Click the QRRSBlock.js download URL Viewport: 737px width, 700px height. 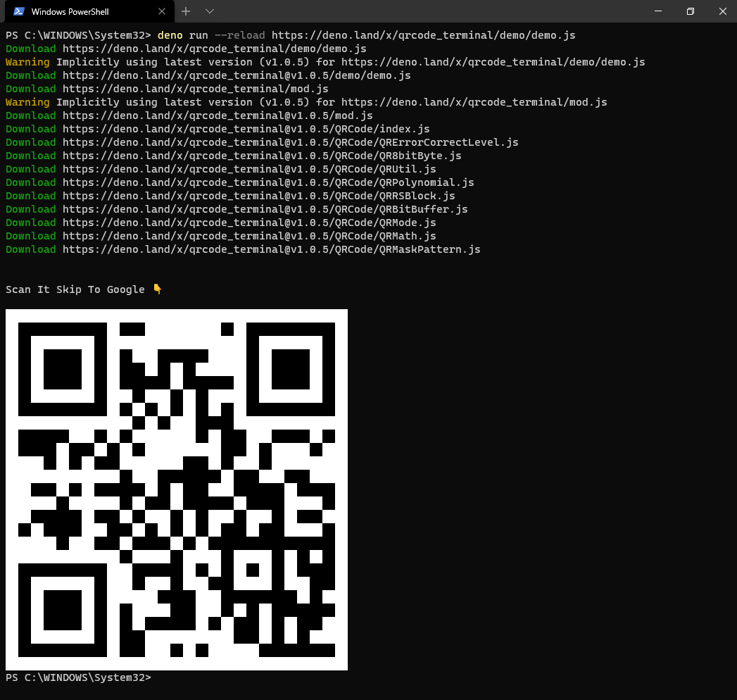(258, 196)
